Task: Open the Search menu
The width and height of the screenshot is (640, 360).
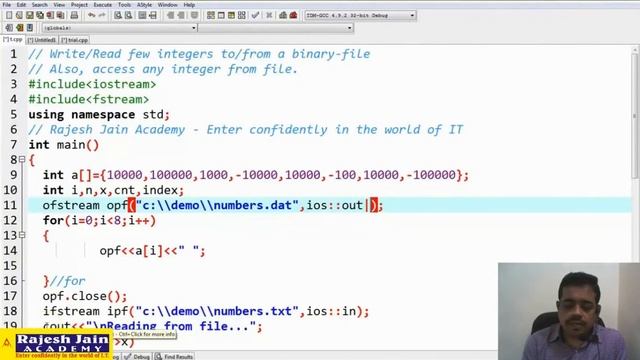Action: (40, 5)
